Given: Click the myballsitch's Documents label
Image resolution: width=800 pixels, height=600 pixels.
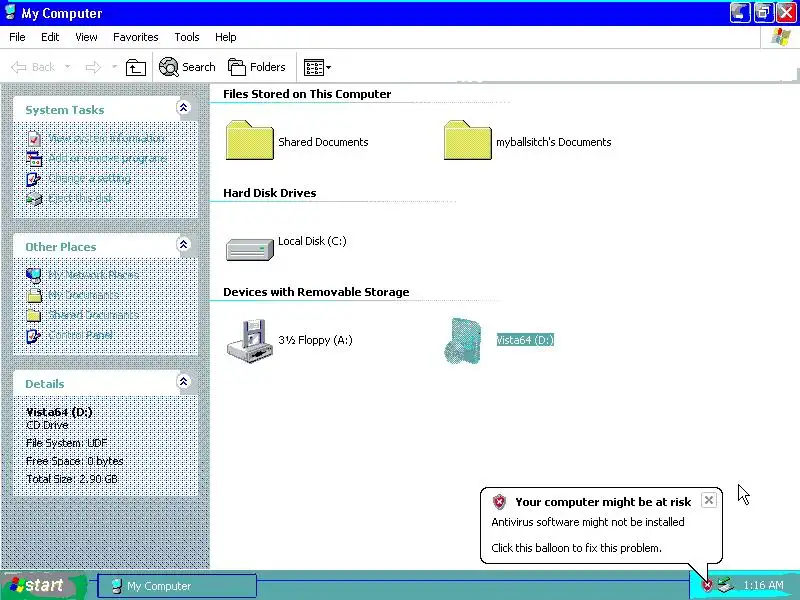Looking at the screenshot, I should tap(554, 142).
